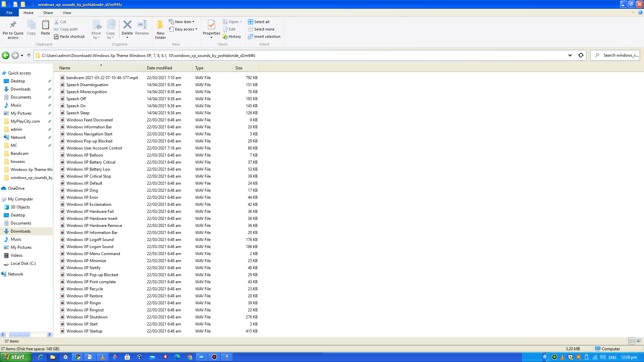
Task: Select Windows XP Startup file
Action: pos(84,331)
